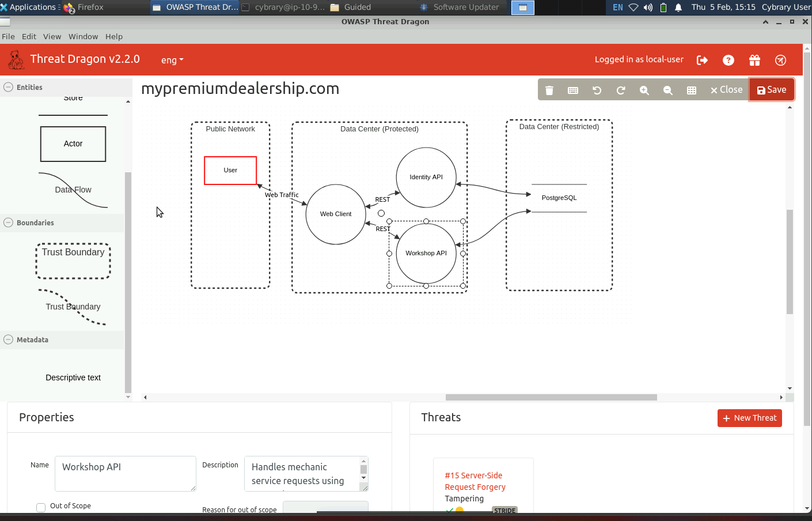Click the New Threat button
812x521 pixels.
(x=749, y=418)
